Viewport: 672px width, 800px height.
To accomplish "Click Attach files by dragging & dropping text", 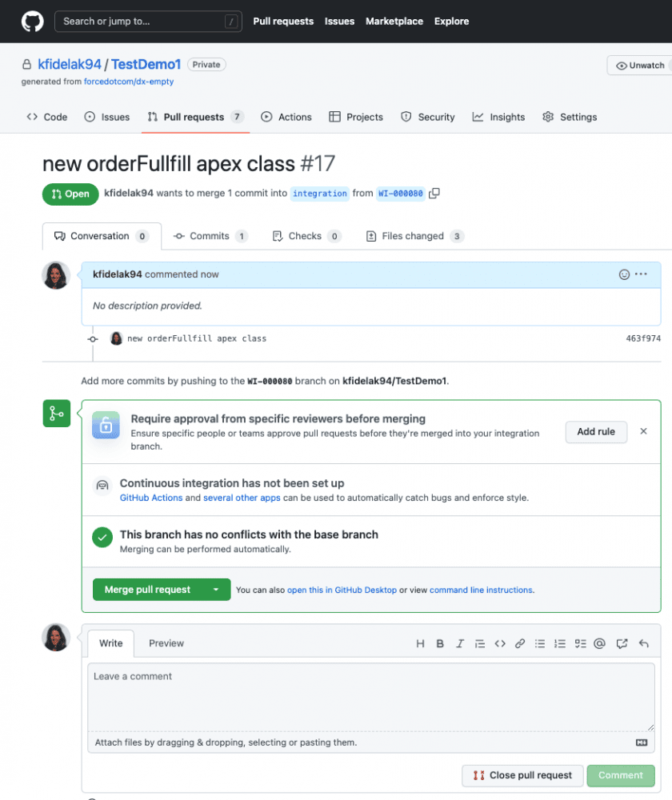I will pyautogui.click(x=226, y=743).
